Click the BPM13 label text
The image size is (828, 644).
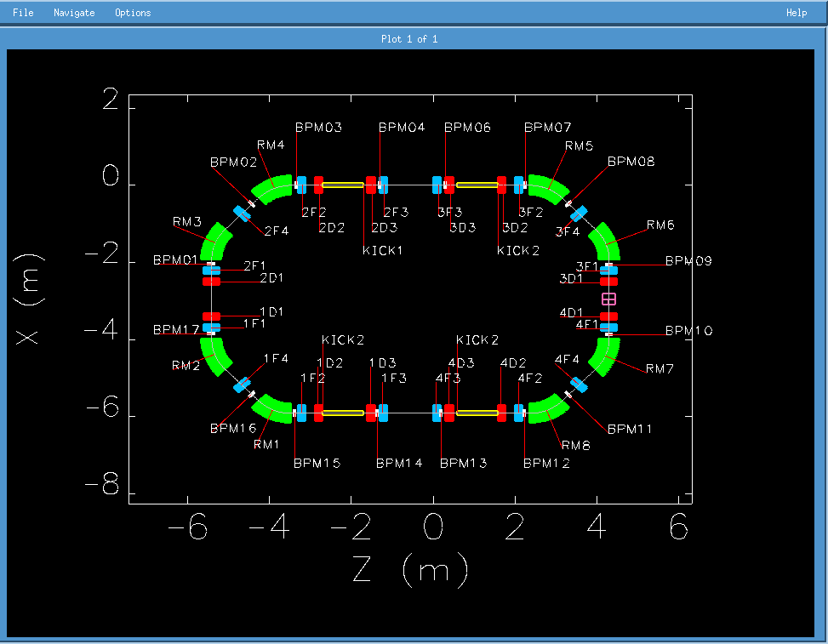pyautogui.click(x=463, y=464)
